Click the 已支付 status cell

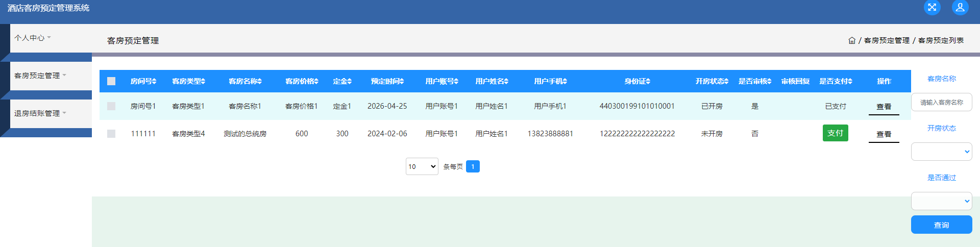coord(836,106)
